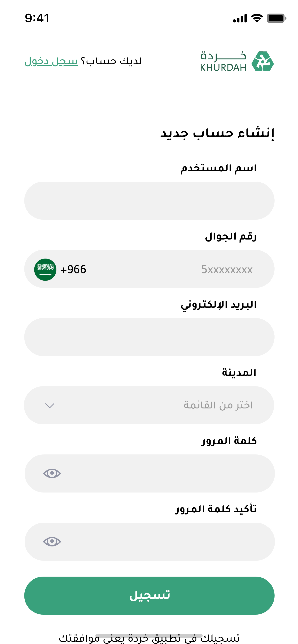Screen dimensions: 298x644
Task: Click the Wi-Fi status icon
Action: 257,18
